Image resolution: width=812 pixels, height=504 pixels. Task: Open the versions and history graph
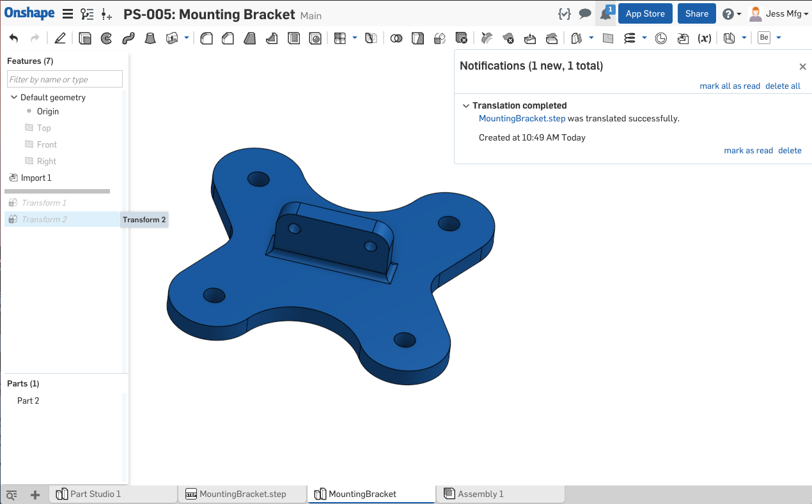click(87, 14)
